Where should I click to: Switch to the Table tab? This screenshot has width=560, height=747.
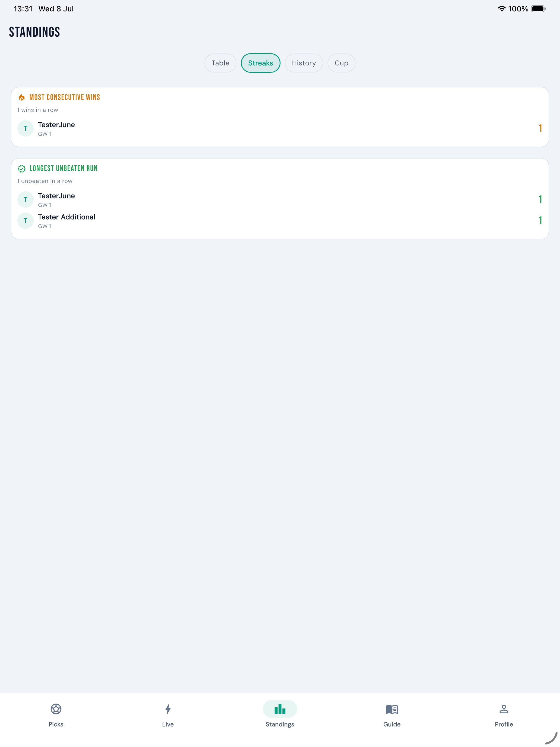coord(220,63)
